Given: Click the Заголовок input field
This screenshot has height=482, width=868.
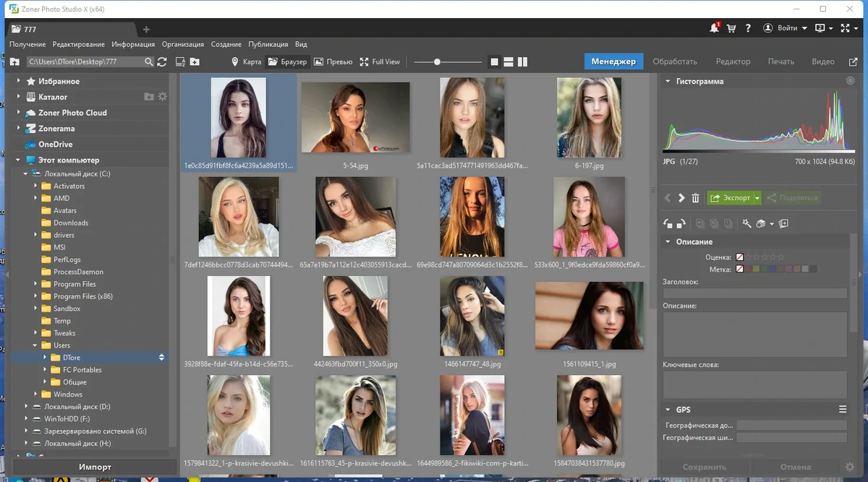Looking at the screenshot, I should coord(754,293).
